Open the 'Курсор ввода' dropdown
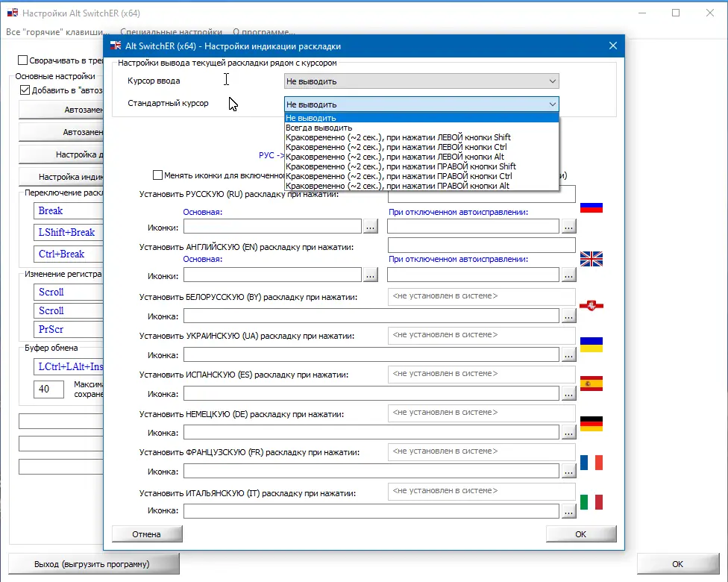The height and width of the screenshot is (582, 728). 421,81
